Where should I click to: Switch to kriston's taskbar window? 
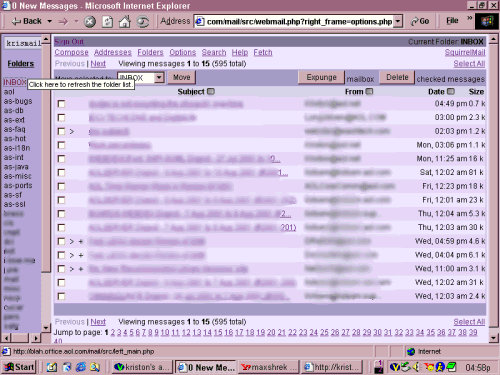click(x=142, y=367)
